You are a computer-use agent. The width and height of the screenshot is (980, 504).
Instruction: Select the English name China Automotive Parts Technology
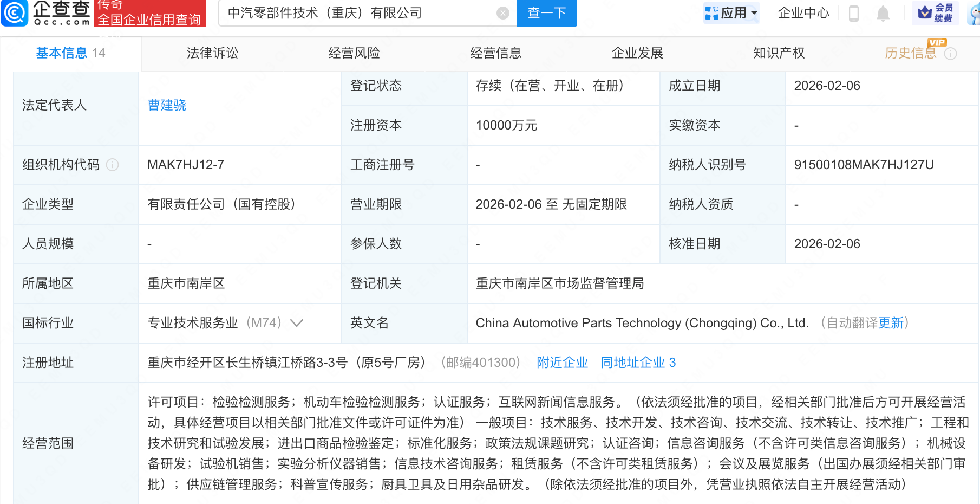(642, 323)
